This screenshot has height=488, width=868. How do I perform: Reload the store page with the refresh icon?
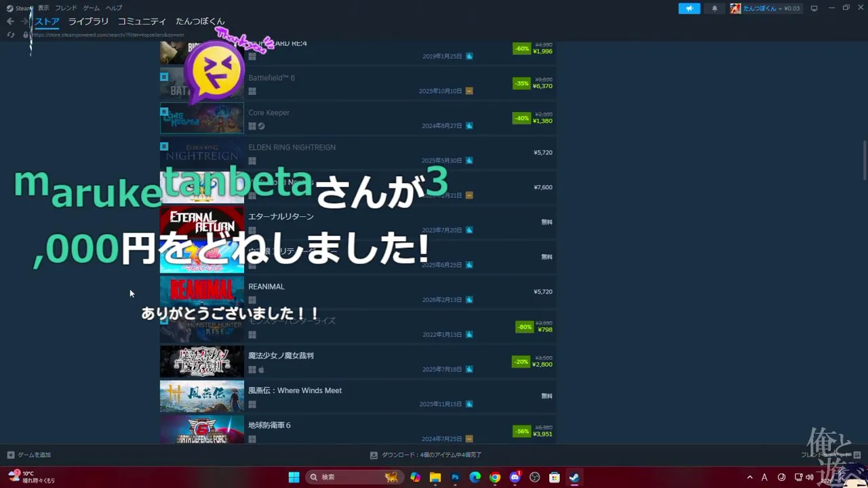coord(11,35)
